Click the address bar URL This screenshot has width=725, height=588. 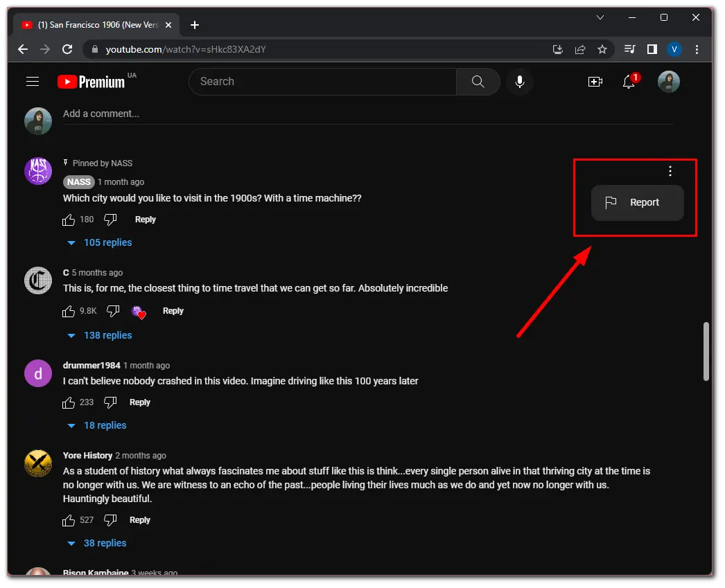pos(186,49)
